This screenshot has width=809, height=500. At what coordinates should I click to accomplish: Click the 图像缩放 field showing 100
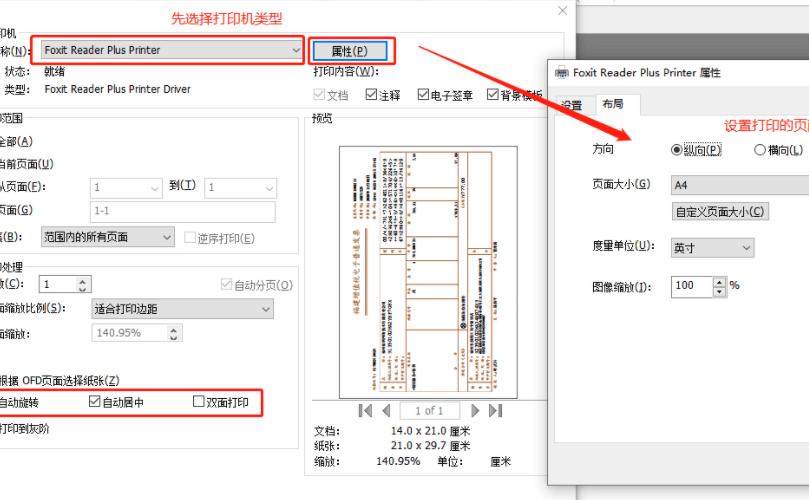691,286
